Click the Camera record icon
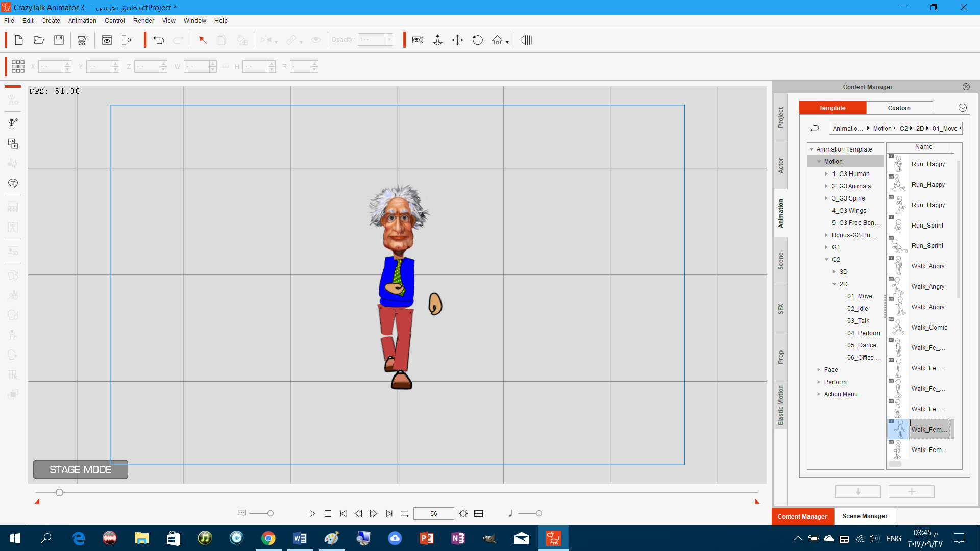The width and height of the screenshot is (980, 551). (418, 40)
